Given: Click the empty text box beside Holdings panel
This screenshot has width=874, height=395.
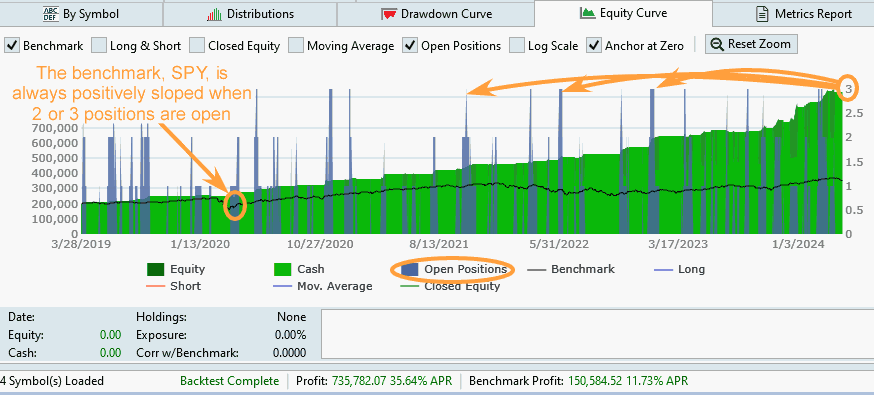Looking at the screenshot, I should (x=598, y=334).
